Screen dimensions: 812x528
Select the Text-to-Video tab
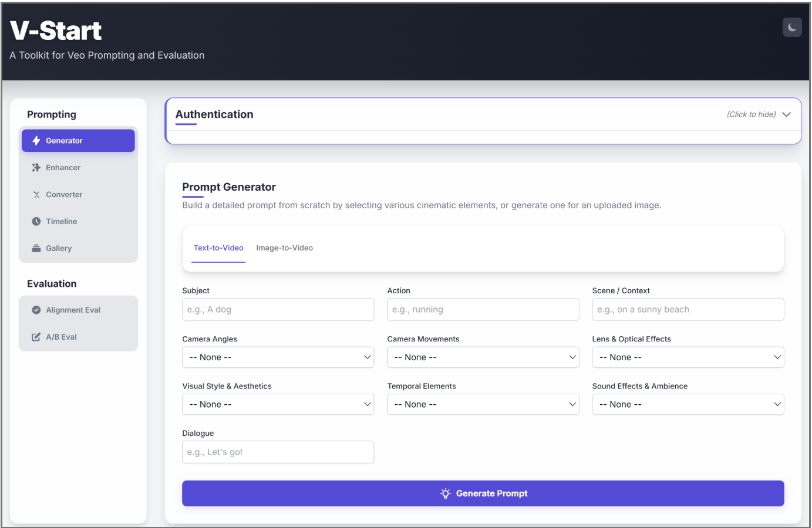(218, 248)
